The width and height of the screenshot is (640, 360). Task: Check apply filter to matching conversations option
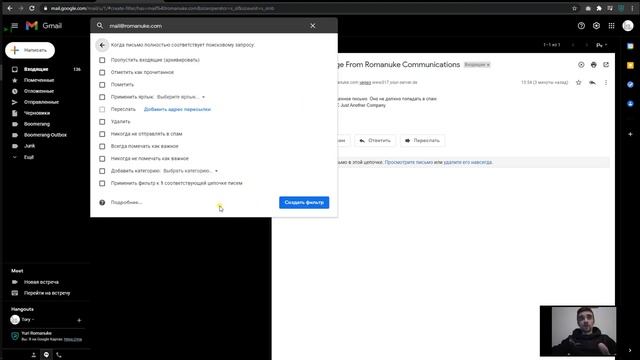[102, 183]
